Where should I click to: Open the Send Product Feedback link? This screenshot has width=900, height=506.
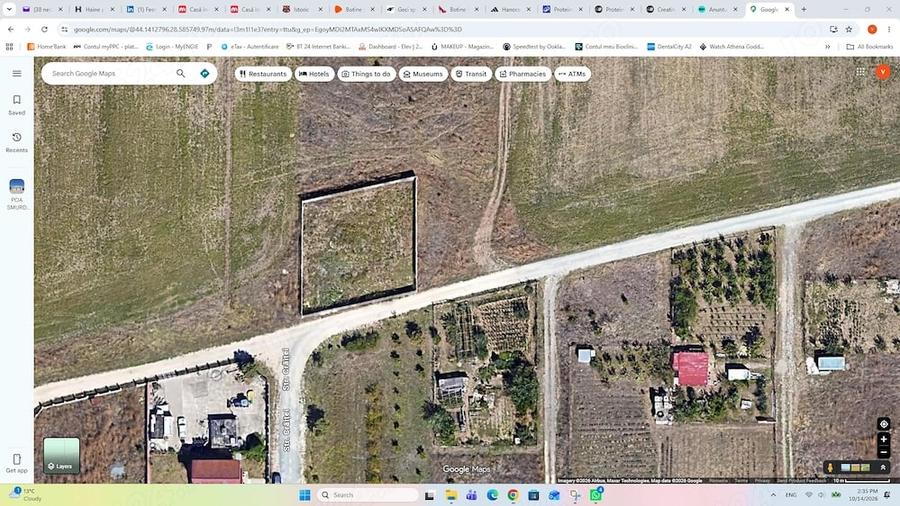pyautogui.click(x=801, y=481)
